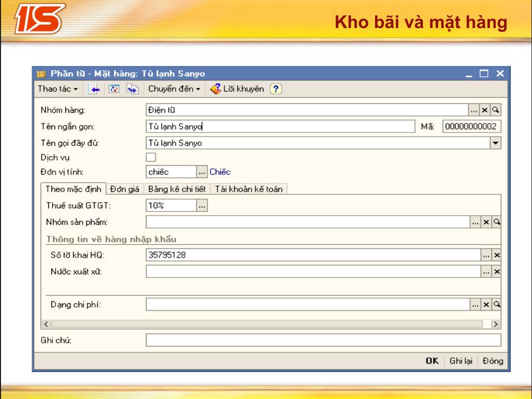This screenshot has height=399, width=532.
Task: Open the help question mark icon
Action: click(276, 89)
